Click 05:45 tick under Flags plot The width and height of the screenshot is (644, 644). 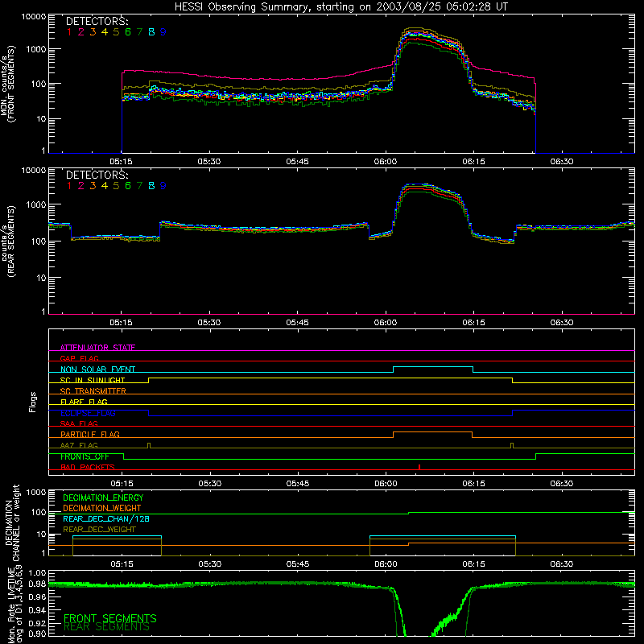298,484
